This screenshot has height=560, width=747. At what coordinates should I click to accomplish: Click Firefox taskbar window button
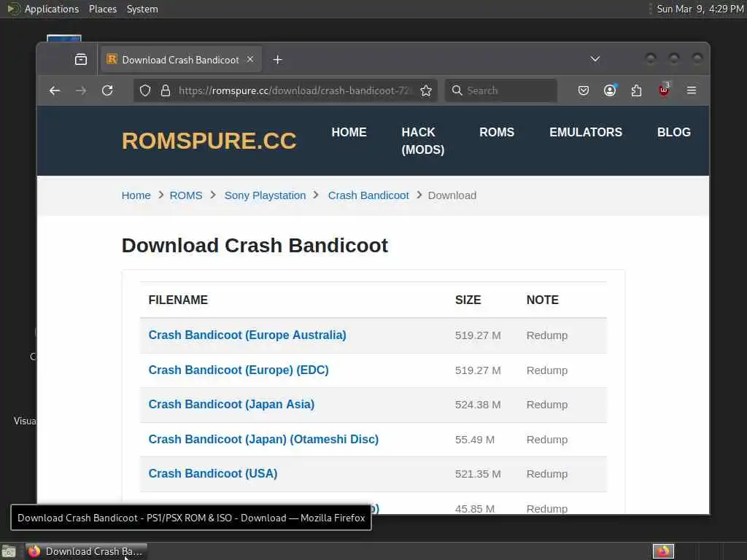[x=86, y=551]
